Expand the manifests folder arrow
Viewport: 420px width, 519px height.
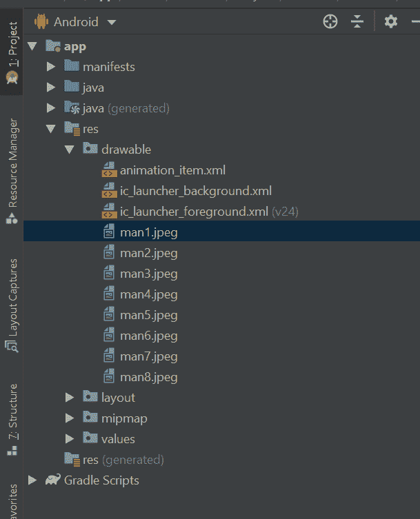pos(51,67)
